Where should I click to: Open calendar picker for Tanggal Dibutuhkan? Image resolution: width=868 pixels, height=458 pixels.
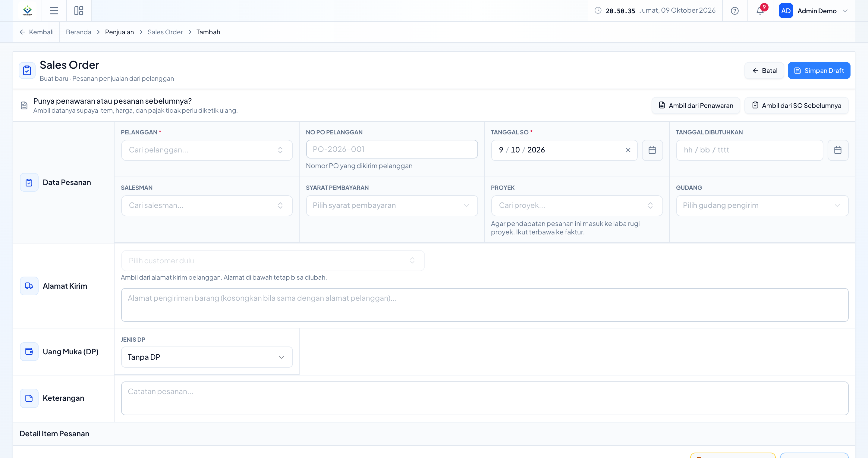(x=838, y=150)
